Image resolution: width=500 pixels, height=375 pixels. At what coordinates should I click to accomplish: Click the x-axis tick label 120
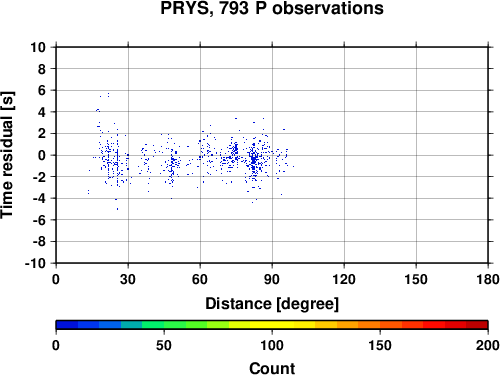point(344,279)
